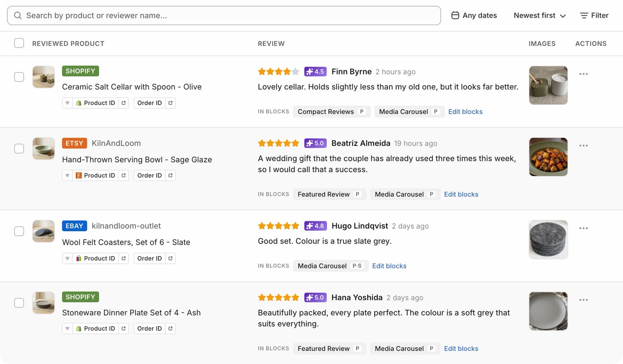Open Product ID external link for Stoneware Dinner Plate

pos(124,328)
